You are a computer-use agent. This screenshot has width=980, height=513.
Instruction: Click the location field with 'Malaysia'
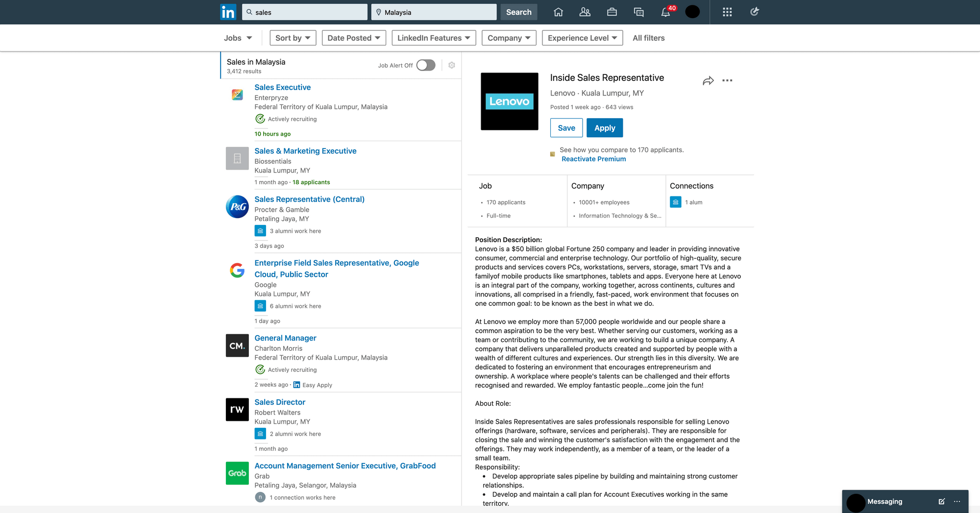[x=434, y=12]
